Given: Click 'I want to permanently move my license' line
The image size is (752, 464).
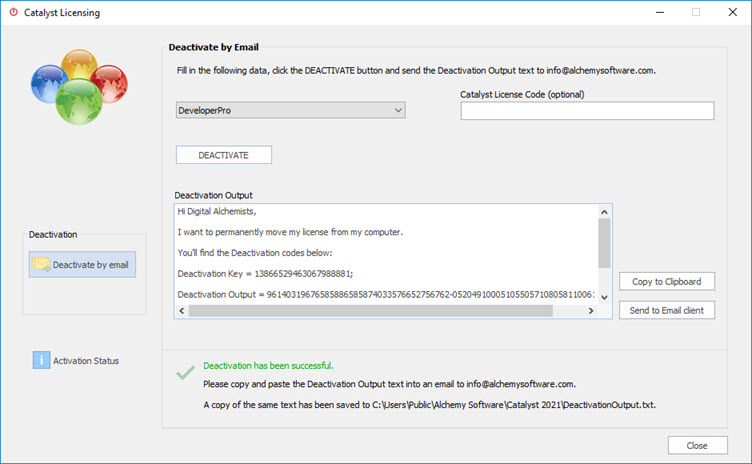Looking at the screenshot, I should (290, 232).
